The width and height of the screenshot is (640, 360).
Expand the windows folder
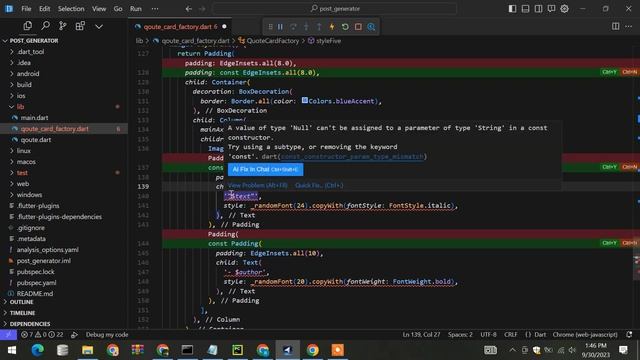tap(29, 195)
